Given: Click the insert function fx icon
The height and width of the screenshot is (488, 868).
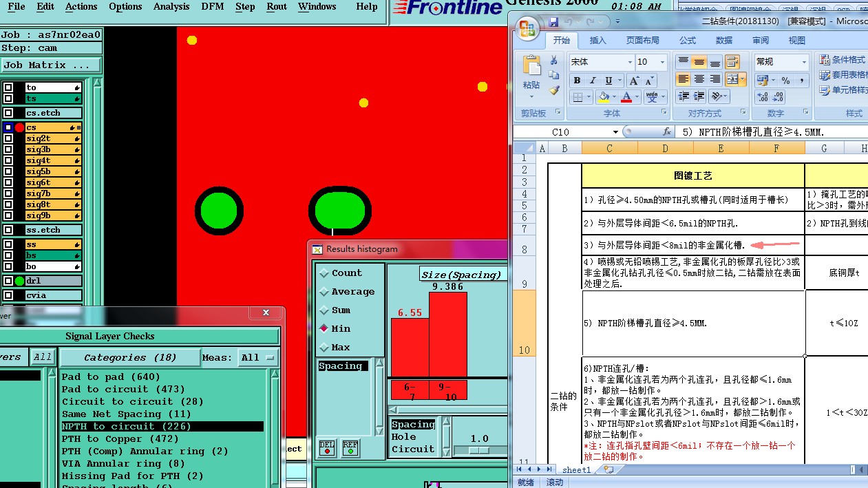Looking at the screenshot, I should (x=666, y=131).
